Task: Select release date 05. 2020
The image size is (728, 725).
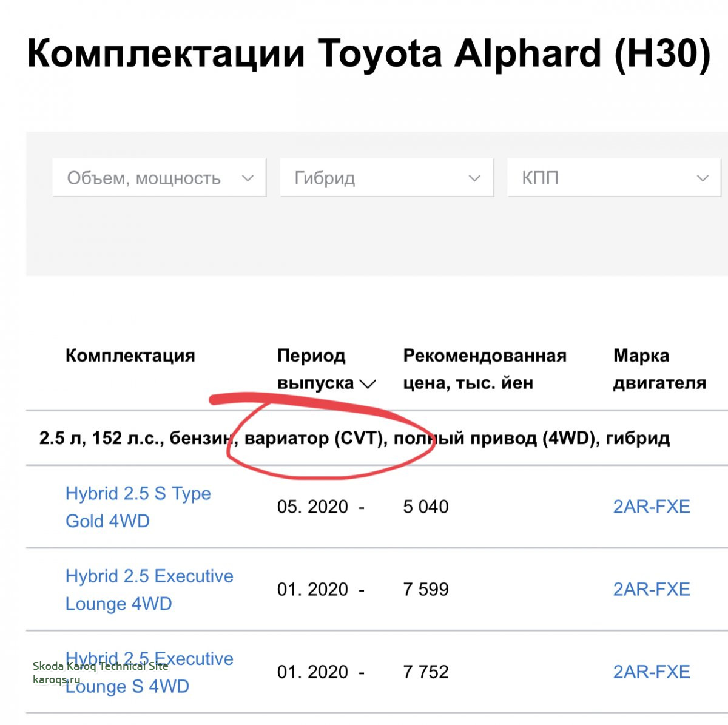Action: [321, 507]
